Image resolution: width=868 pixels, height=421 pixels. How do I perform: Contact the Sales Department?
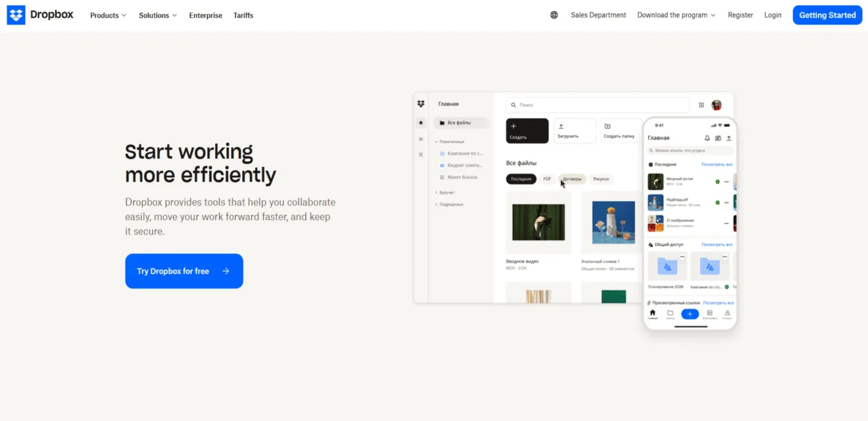coord(598,15)
